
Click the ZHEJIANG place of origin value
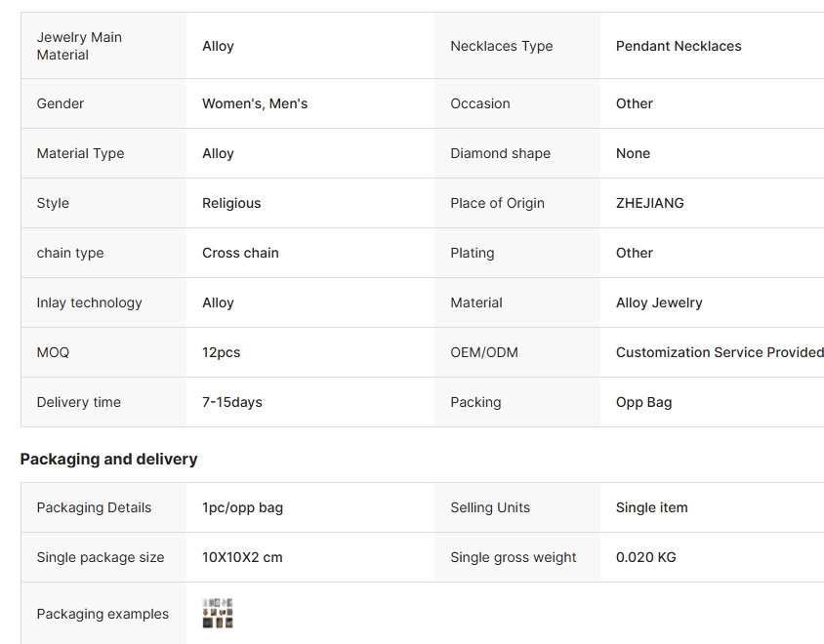coord(649,203)
